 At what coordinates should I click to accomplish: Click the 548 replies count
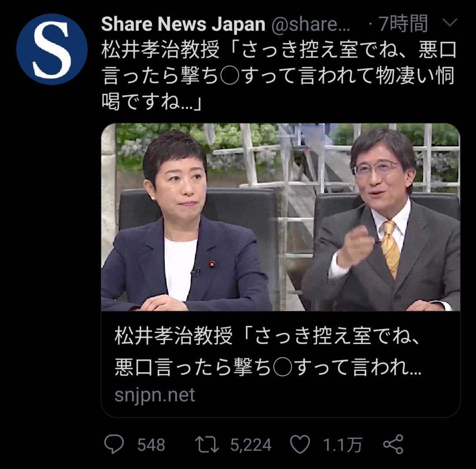tap(151, 445)
